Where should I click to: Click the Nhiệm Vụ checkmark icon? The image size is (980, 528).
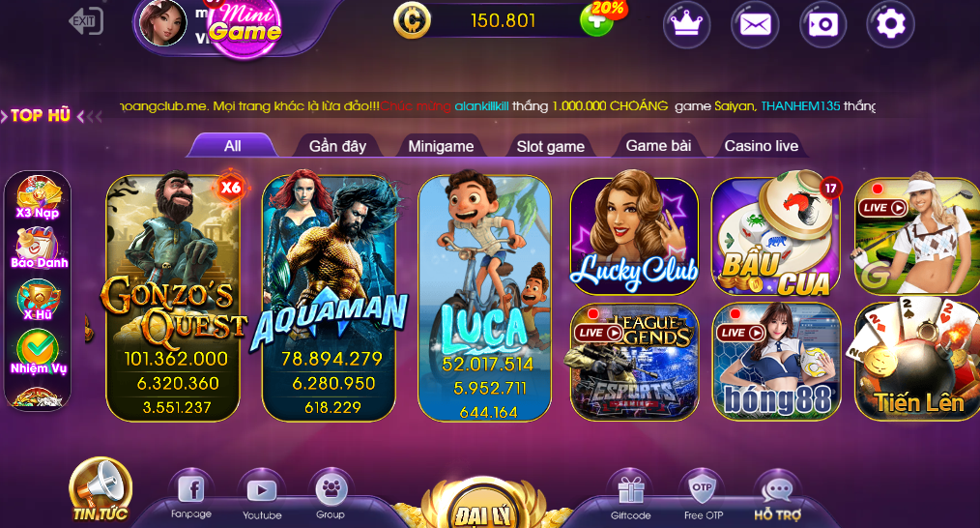(x=38, y=352)
